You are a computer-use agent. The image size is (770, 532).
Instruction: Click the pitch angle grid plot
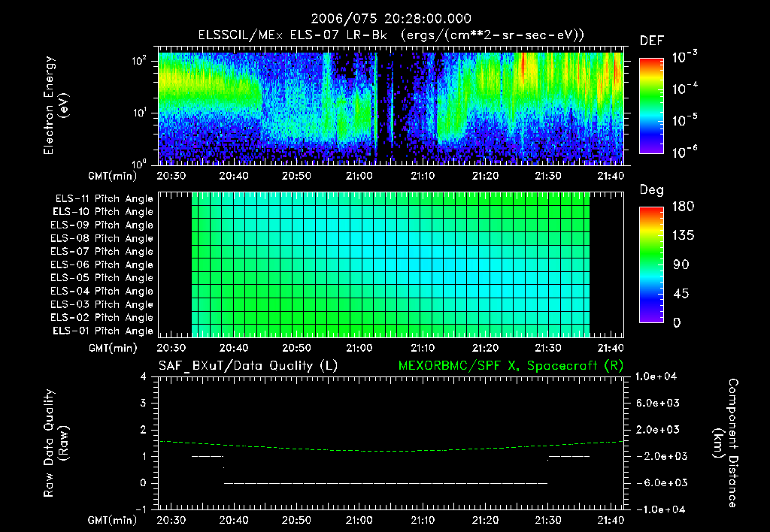[391, 264]
